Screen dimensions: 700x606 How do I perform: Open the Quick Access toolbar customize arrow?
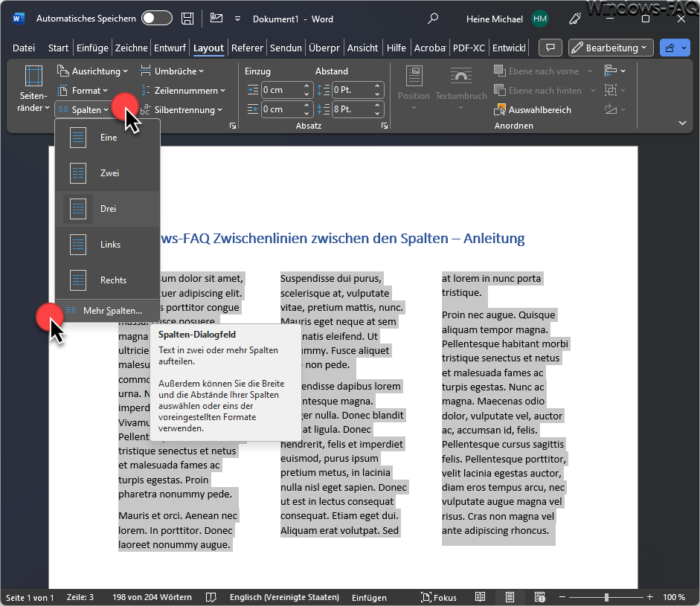pyautogui.click(x=237, y=19)
